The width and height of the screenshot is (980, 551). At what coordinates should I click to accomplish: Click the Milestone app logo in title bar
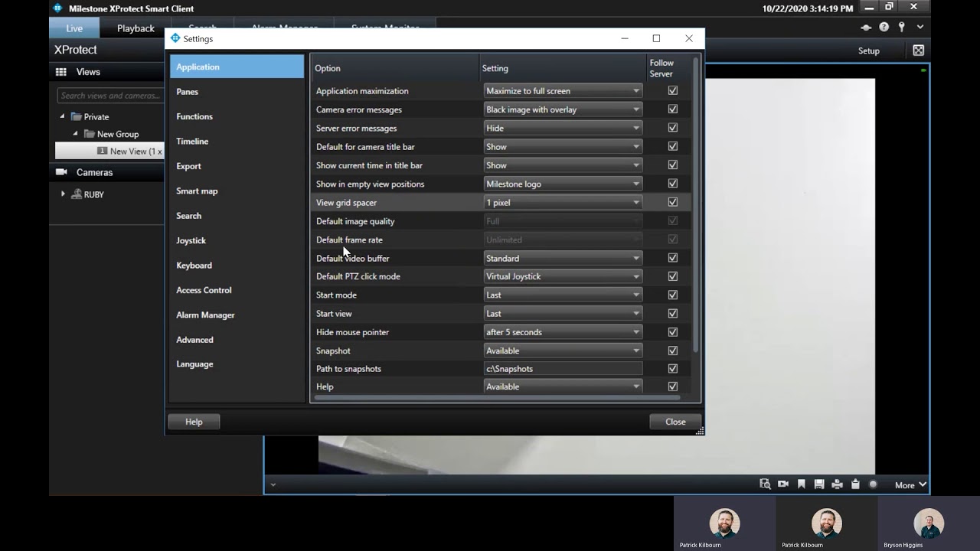pyautogui.click(x=57, y=8)
